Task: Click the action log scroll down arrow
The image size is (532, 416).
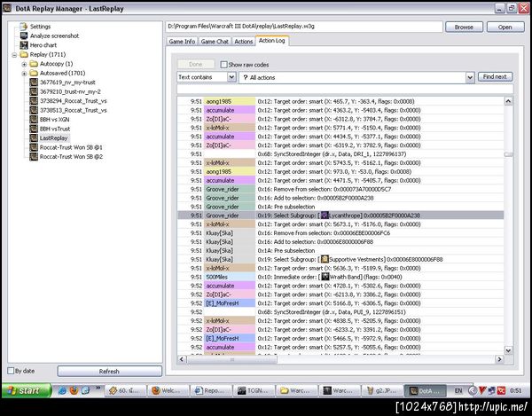Action: (x=508, y=349)
